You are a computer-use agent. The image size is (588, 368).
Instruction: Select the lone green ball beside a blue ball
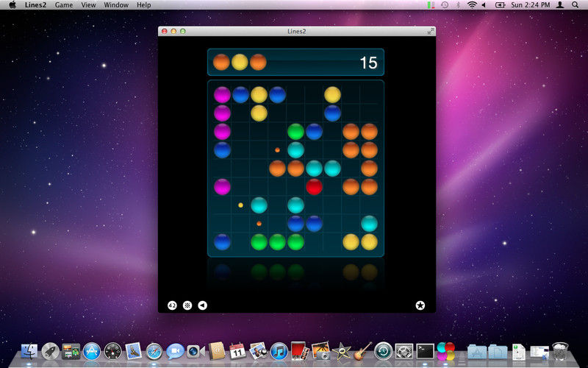[x=295, y=132]
